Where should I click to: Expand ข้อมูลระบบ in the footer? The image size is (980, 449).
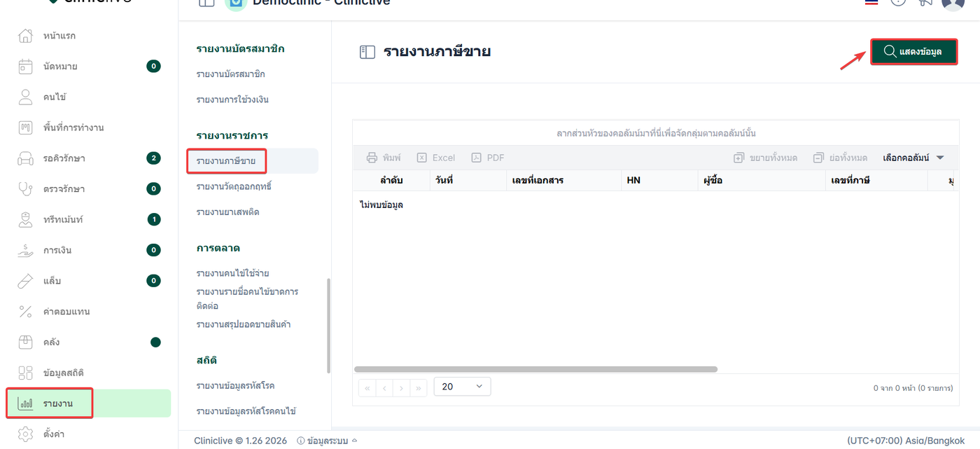327,441
